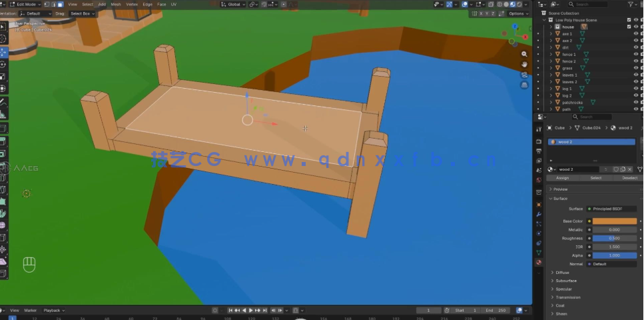Select wireframe viewport shading
Screen dimensions: 644x320
[x=500, y=4]
